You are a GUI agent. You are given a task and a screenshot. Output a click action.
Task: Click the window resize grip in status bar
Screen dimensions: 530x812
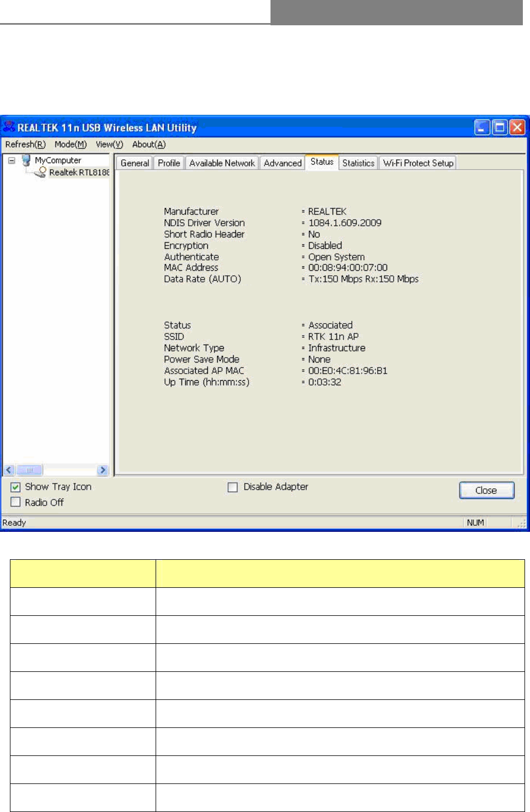(522, 524)
